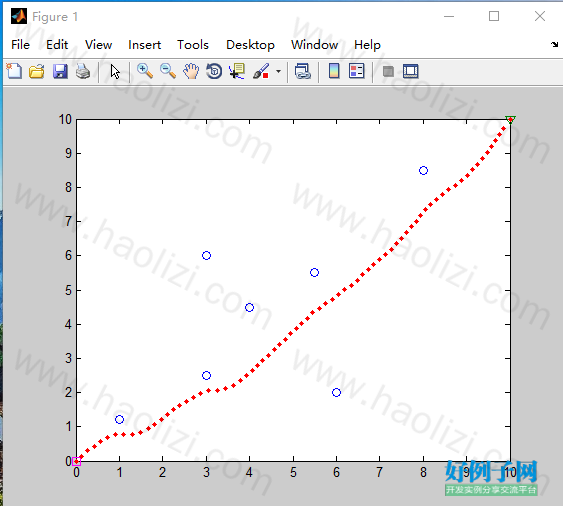Insert a legend using the toolbar icon

click(357, 71)
